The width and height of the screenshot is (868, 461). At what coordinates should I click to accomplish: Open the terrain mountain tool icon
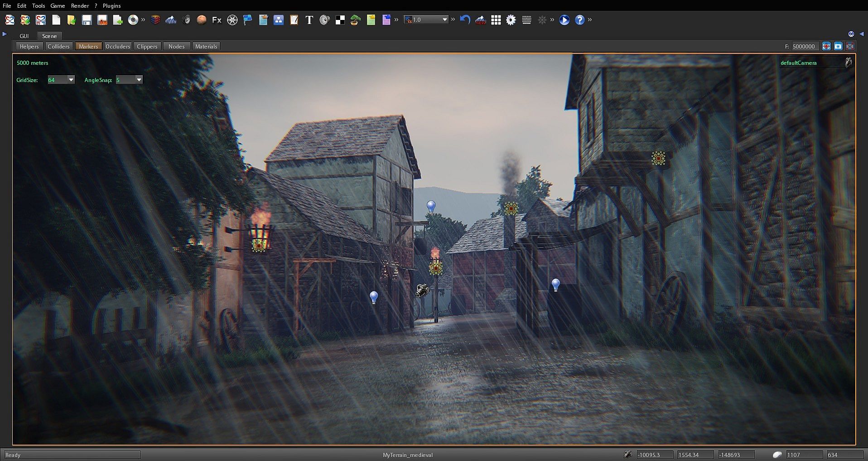[171, 20]
